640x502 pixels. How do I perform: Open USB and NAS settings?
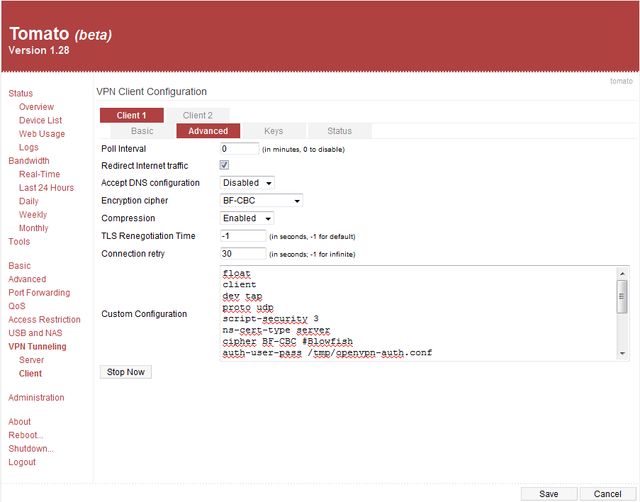pos(36,333)
